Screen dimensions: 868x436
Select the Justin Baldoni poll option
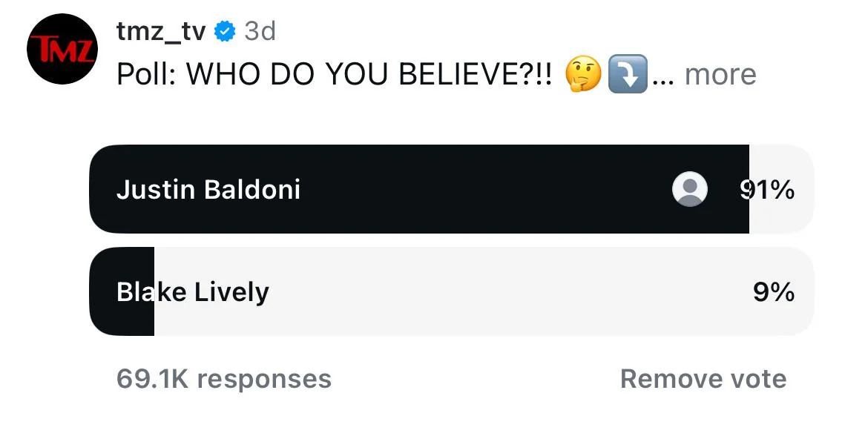click(208, 190)
